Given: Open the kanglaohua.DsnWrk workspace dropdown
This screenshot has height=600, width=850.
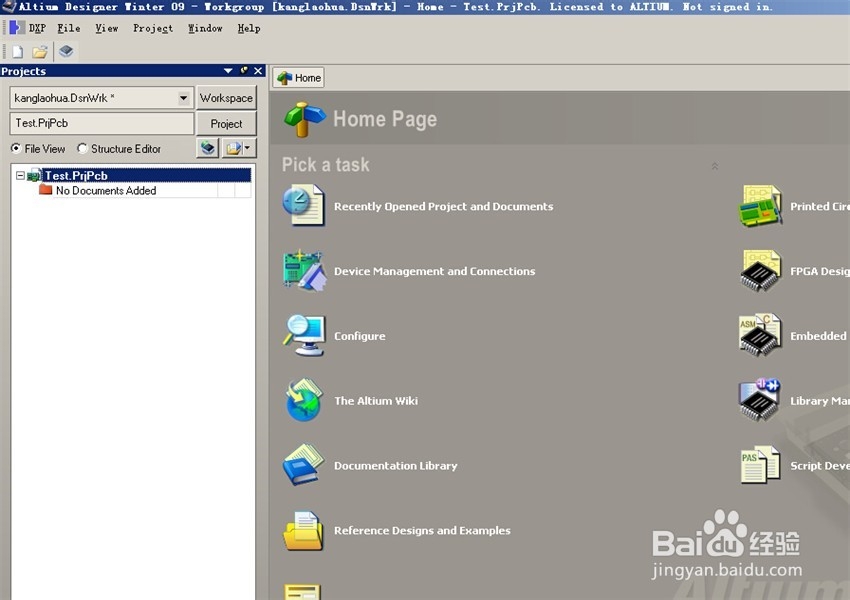Looking at the screenshot, I should pyautogui.click(x=183, y=98).
